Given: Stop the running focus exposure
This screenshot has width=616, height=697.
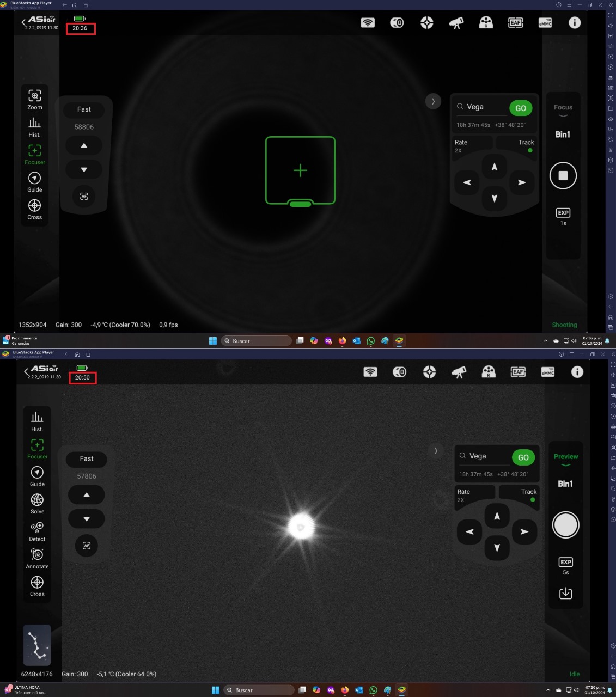Looking at the screenshot, I should pos(563,175).
